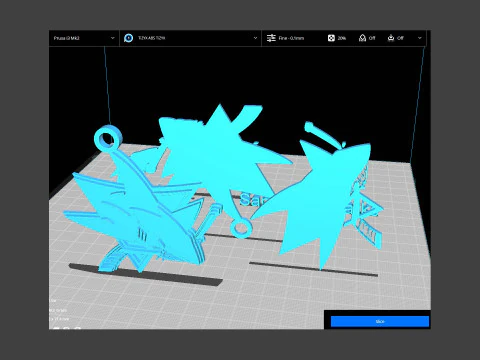
Task: Click the support structure icon
Action: click(362, 38)
